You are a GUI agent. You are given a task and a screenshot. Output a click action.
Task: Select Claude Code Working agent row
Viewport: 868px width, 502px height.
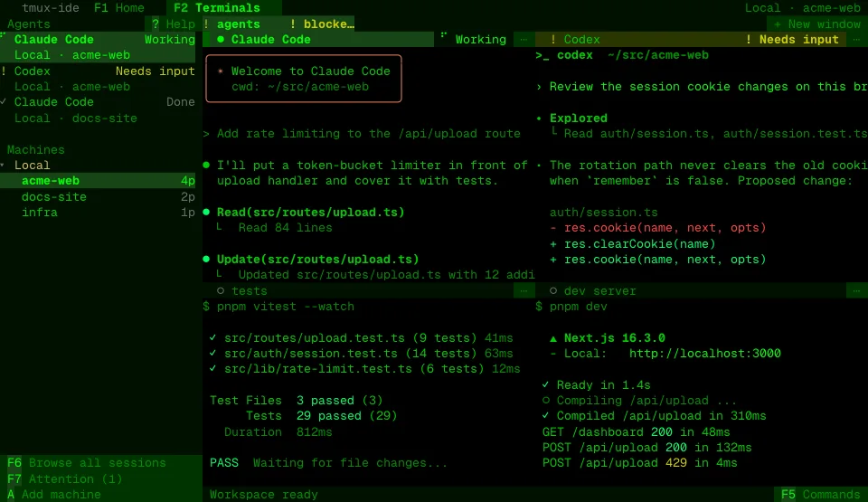(98, 47)
